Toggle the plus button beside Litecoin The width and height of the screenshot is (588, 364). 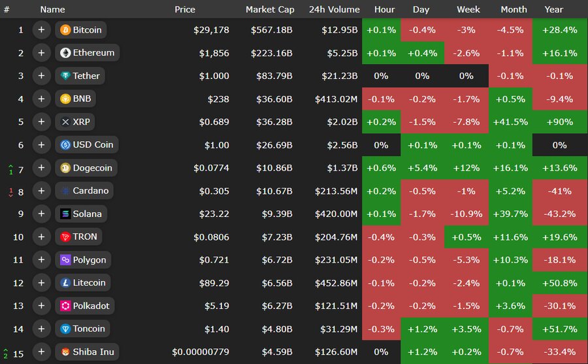pos(41,283)
